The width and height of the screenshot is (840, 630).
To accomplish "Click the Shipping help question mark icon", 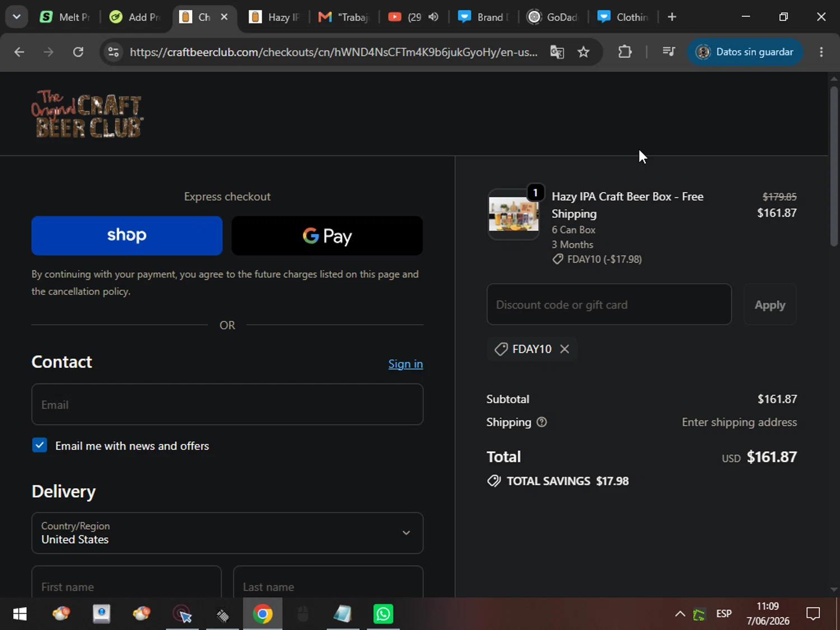I will (542, 422).
